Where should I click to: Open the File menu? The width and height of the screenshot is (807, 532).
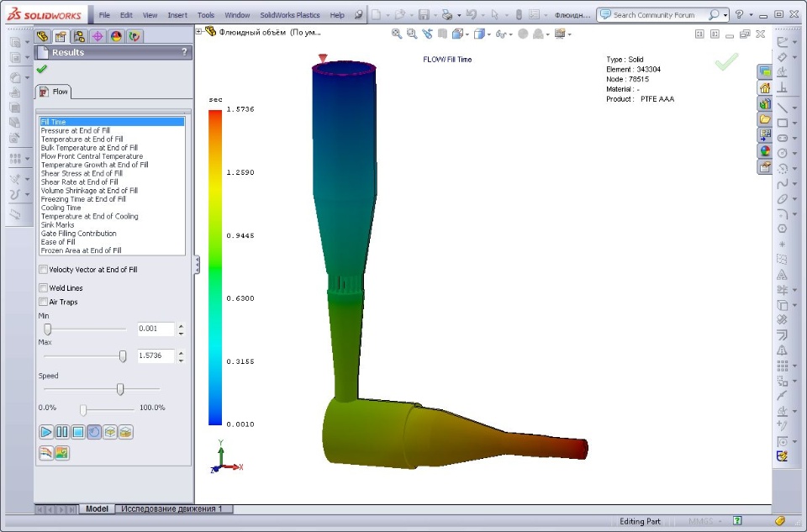104,15
